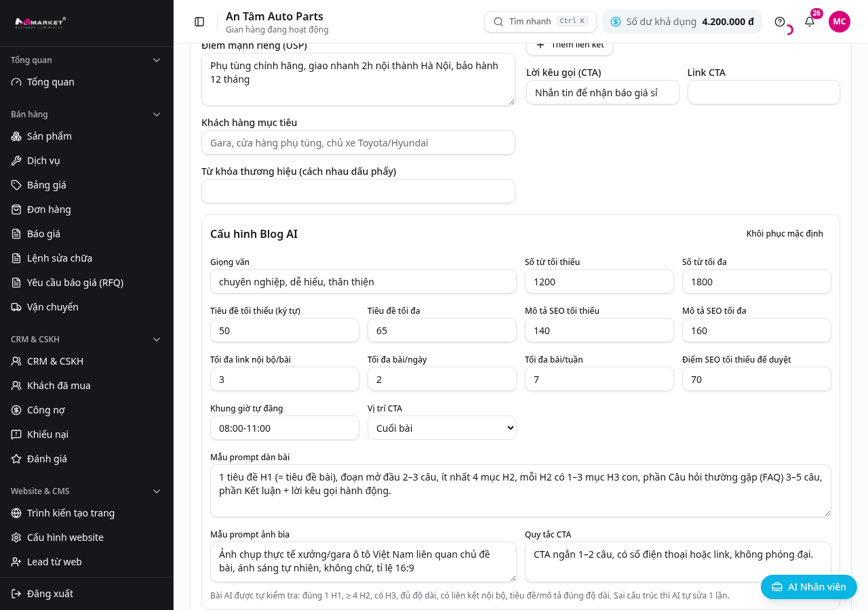
Task: Collapse the Tổng quan sidebar section
Action: pos(157,60)
